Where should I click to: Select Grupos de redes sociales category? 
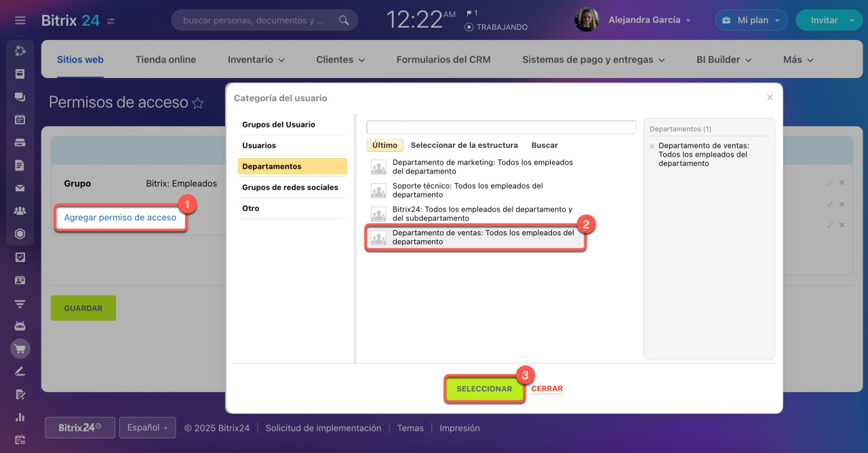[x=290, y=187]
